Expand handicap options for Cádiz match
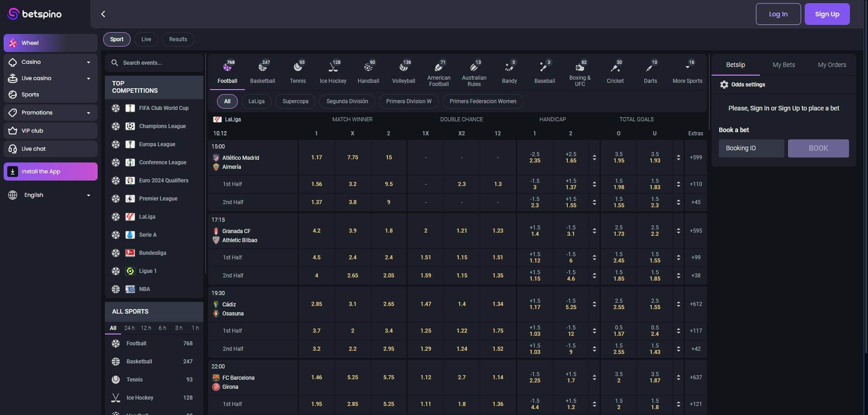The width and height of the screenshot is (868, 415). (x=594, y=304)
